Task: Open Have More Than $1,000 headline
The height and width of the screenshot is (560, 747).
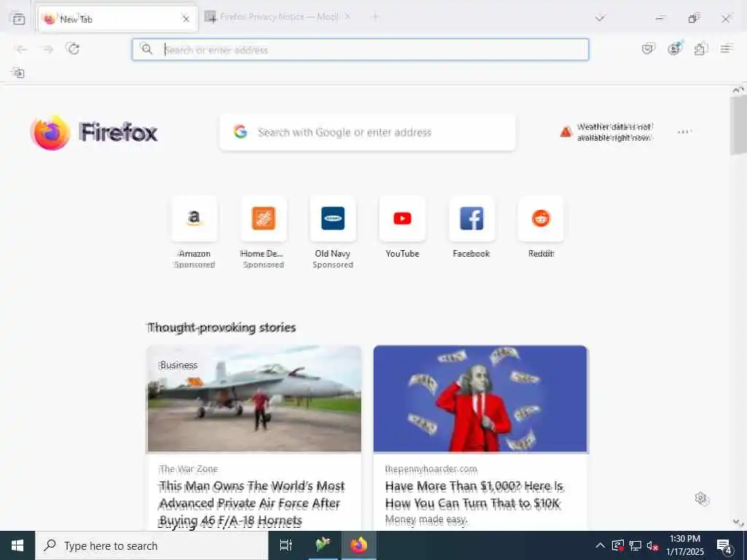Action: pyautogui.click(x=474, y=495)
